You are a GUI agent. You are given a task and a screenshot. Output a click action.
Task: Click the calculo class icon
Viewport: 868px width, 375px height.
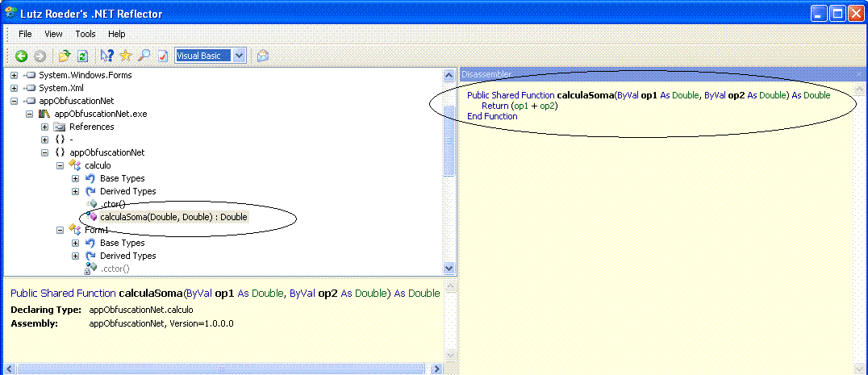point(75,165)
